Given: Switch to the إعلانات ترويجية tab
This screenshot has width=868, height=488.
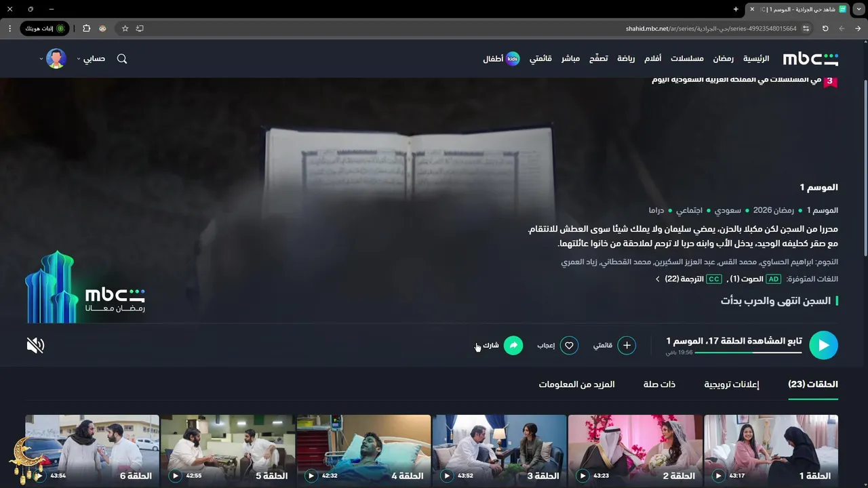Looking at the screenshot, I should [x=731, y=384].
